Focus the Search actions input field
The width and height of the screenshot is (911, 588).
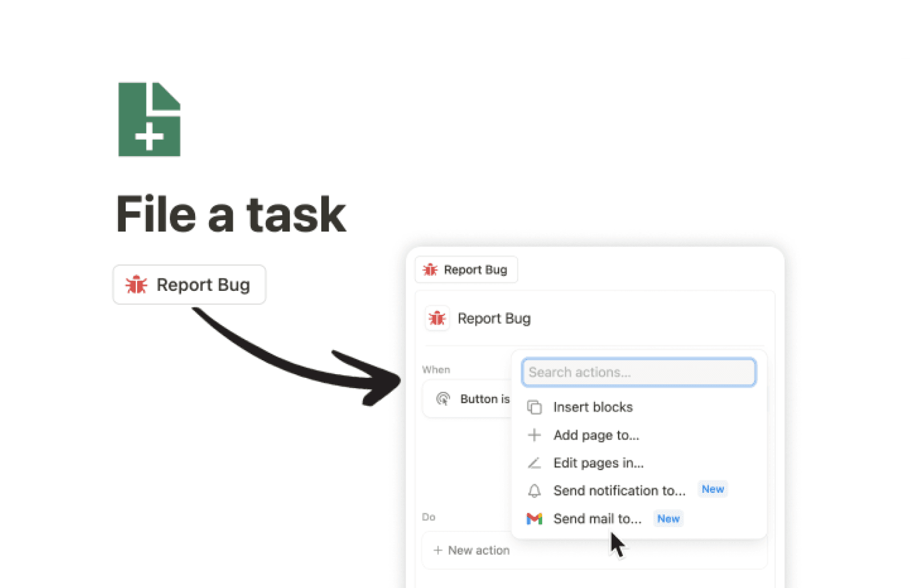click(x=638, y=372)
